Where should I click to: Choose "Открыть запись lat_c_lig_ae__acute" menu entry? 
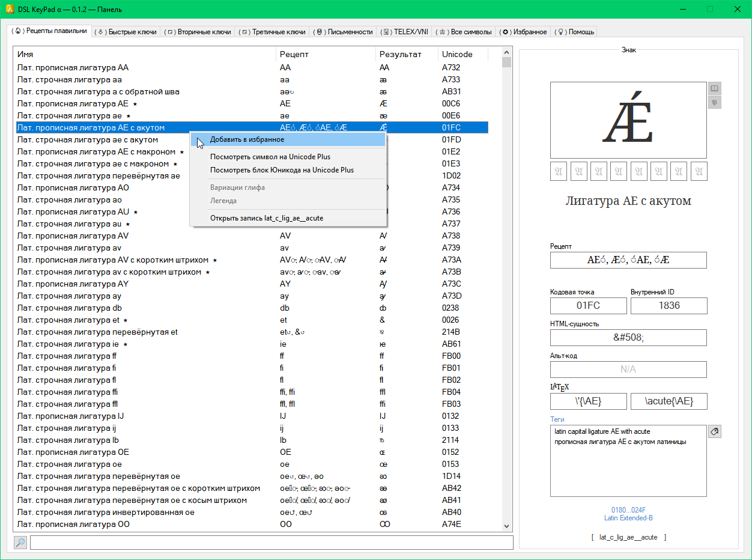tap(266, 218)
